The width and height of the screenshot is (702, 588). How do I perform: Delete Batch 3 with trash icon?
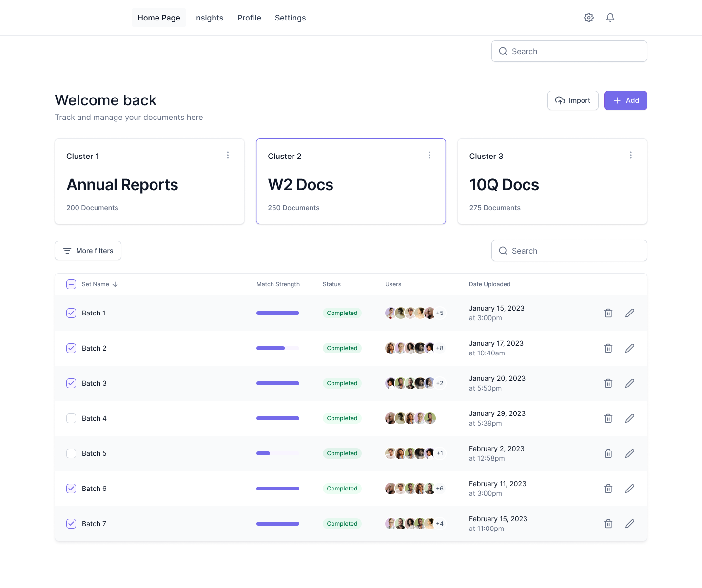point(608,383)
